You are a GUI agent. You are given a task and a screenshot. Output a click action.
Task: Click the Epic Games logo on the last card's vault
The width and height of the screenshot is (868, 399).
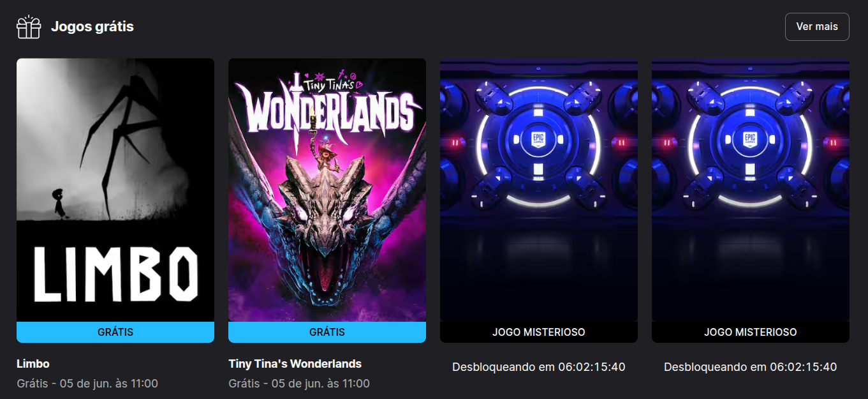coord(751,139)
